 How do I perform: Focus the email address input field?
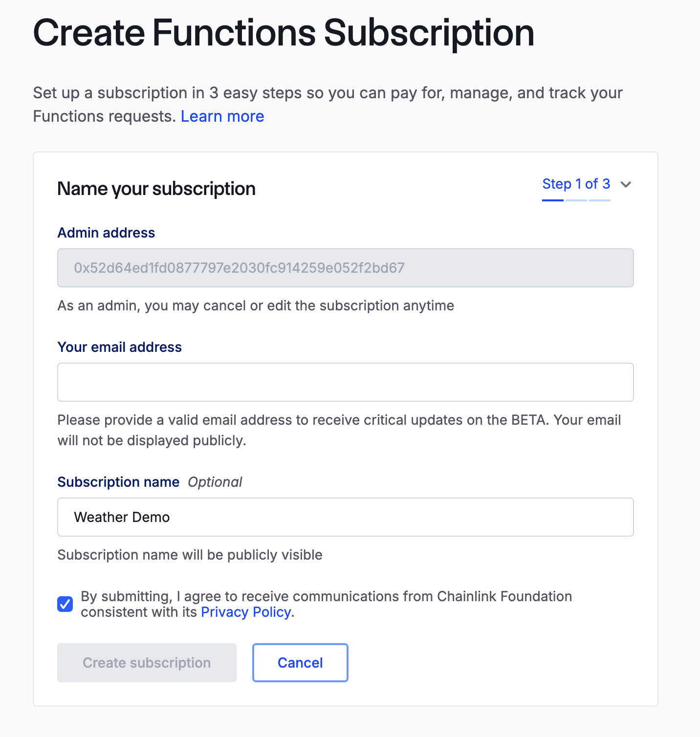tap(345, 382)
